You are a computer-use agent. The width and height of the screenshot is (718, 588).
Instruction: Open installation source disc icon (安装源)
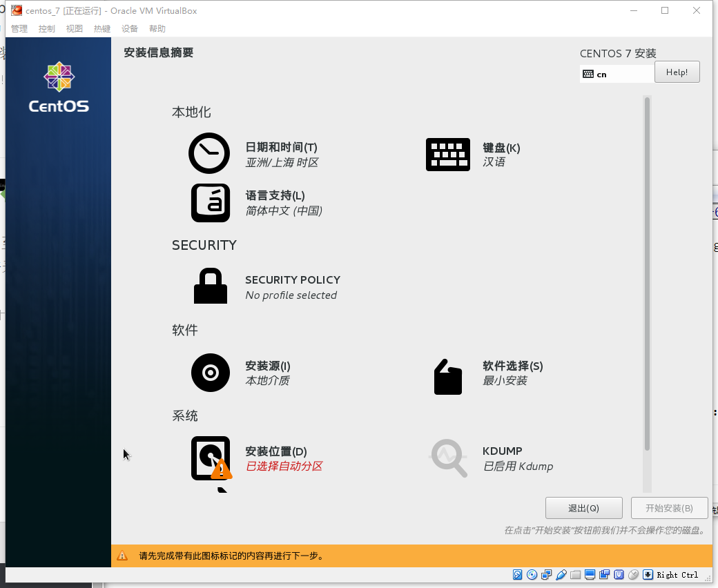(211, 373)
